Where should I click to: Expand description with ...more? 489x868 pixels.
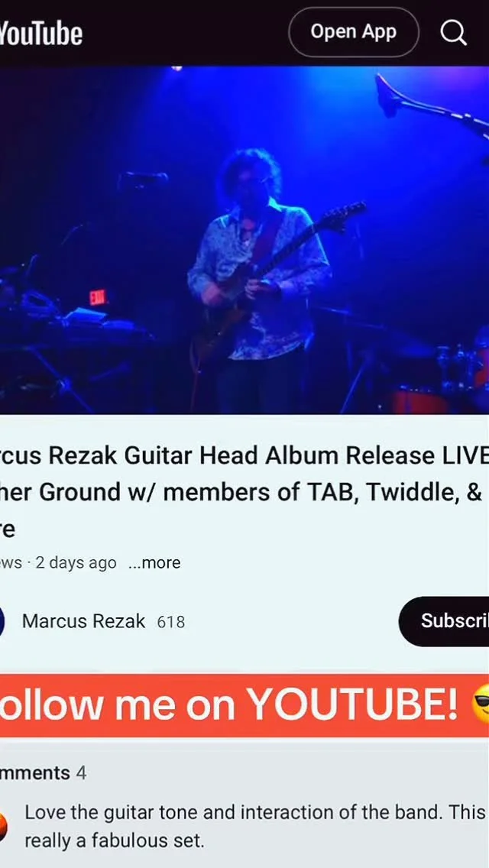(154, 563)
